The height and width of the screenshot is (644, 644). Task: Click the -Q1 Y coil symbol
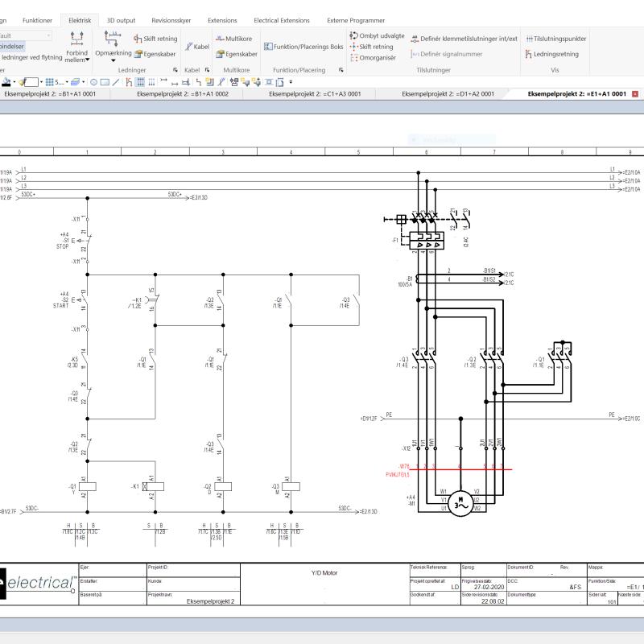click(x=87, y=487)
